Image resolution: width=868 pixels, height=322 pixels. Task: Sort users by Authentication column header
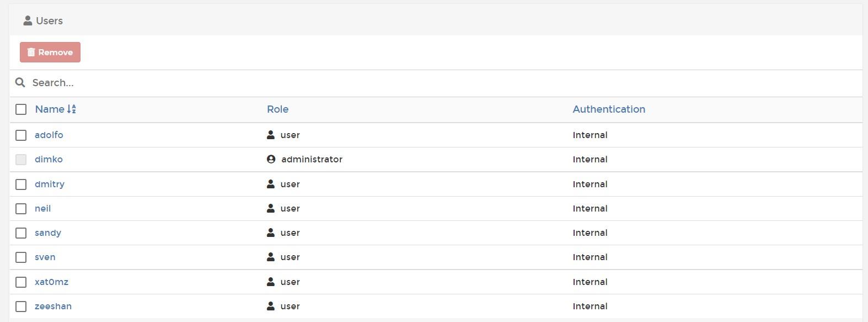[609, 109]
